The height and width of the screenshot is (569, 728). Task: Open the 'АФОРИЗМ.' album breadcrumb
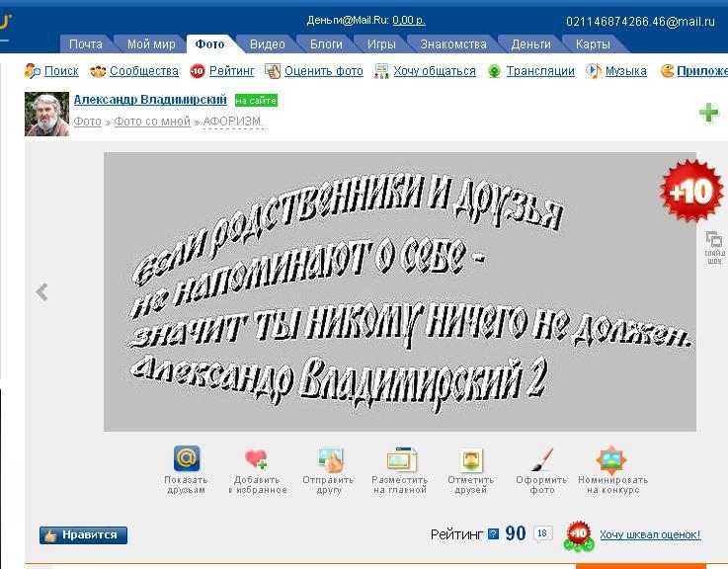(x=233, y=122)
